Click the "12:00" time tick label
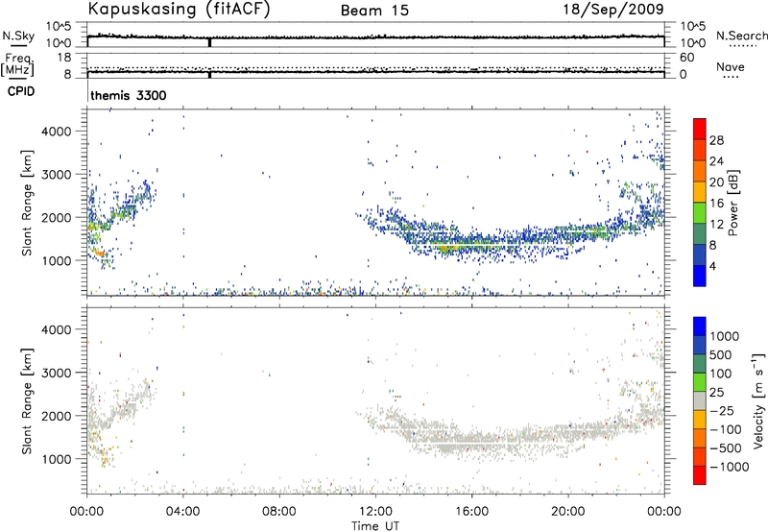 [375, 512]
